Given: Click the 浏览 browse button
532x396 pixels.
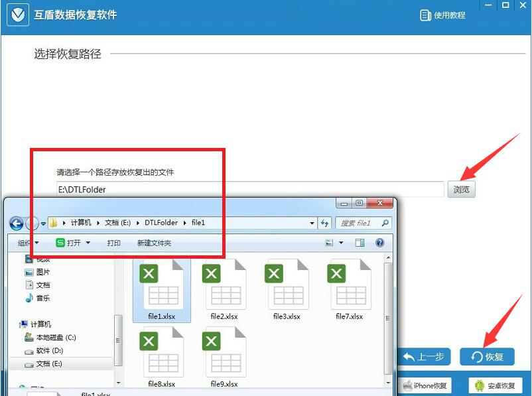Looking at the screenshot, I should pos(461,189).
